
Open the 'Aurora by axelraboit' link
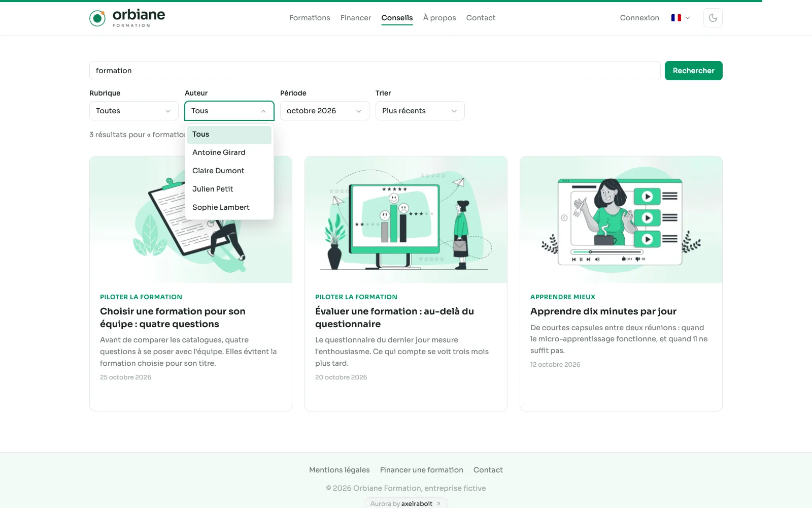point(405,503)
